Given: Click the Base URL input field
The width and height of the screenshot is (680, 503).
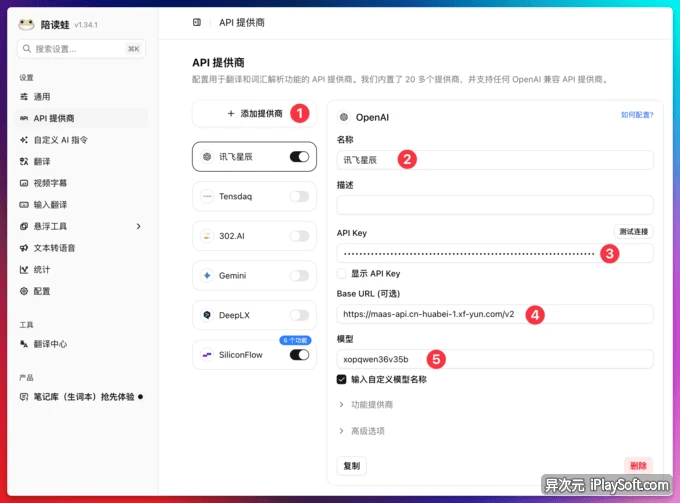Looking at the screenshot, I should pyautogui.click(x=495, y=314).
